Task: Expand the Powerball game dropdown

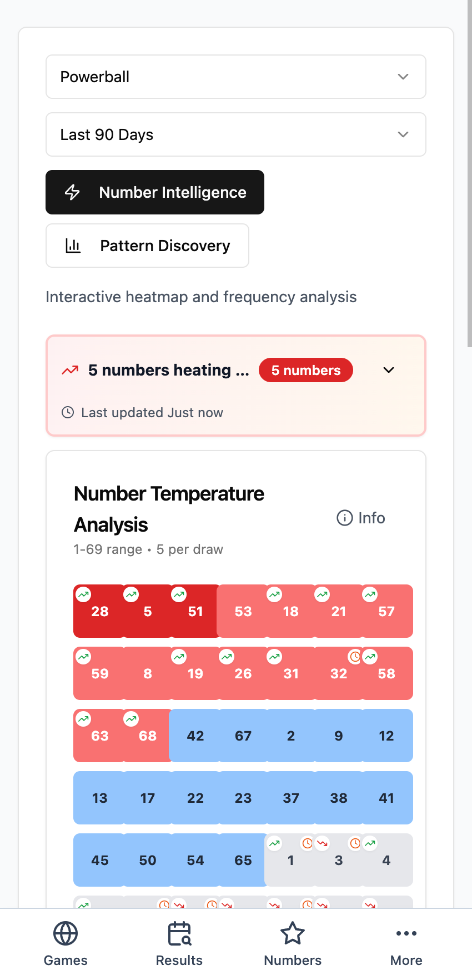Action: (x=235, y=77)
